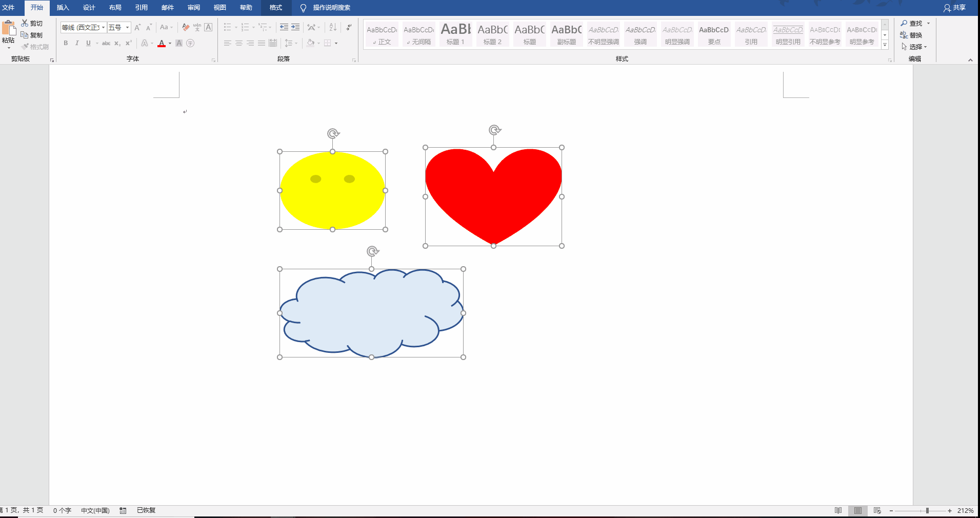Switch to the Review (审阅) tab
This screenshot has width=980, height=518.
click(194, 8)
